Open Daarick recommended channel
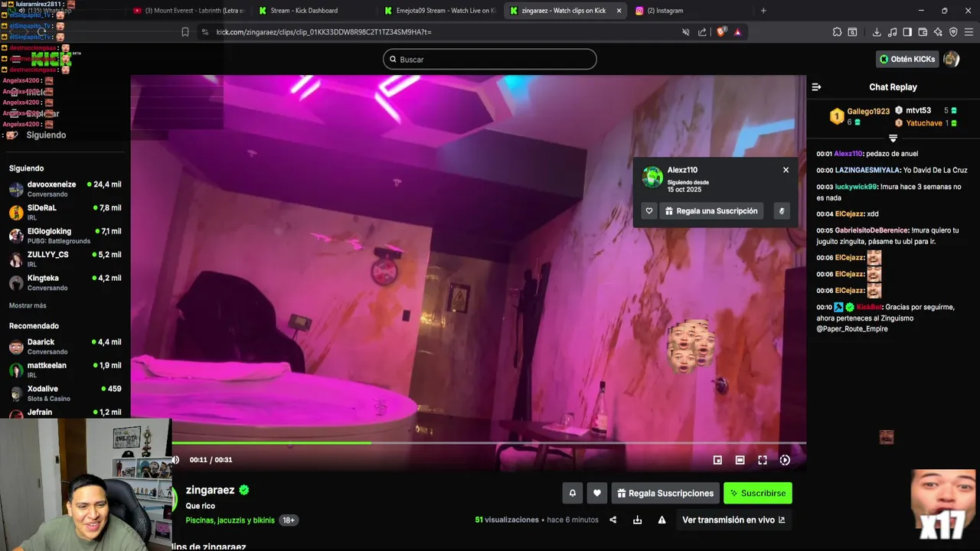 65,347
